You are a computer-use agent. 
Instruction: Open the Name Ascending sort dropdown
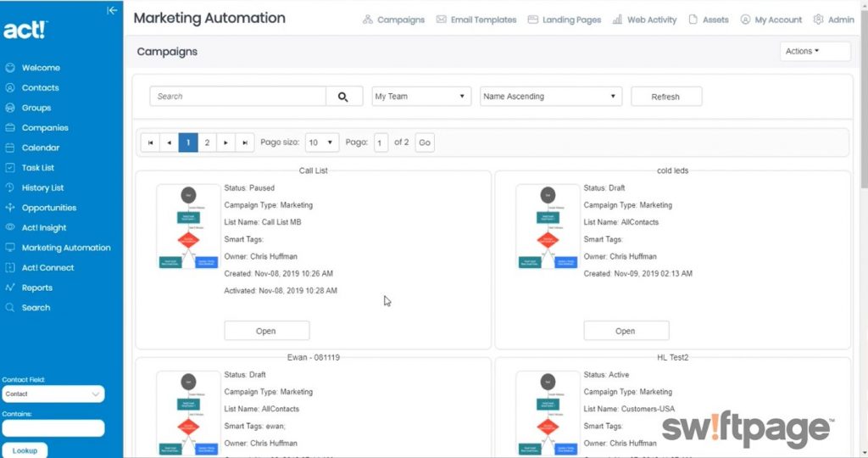pos(551,97)
